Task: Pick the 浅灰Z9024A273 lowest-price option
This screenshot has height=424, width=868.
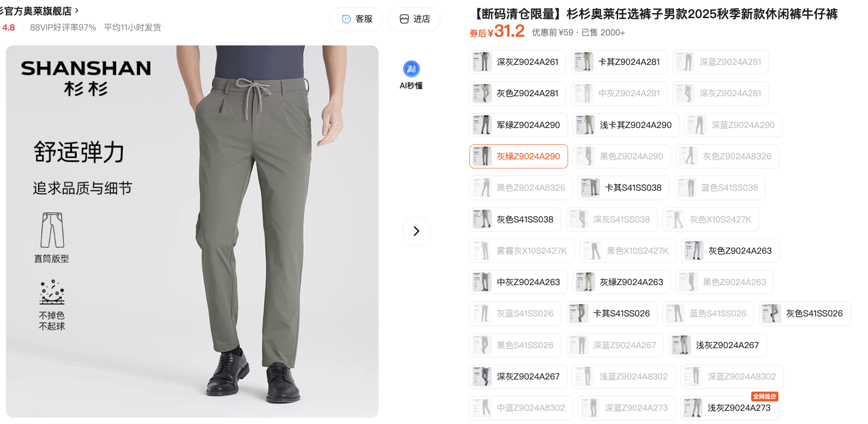Action: (729, 408)
